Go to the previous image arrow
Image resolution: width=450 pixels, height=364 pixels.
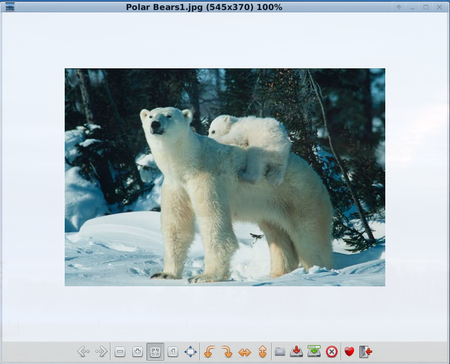pyautogui.click(x=83, y=351)
